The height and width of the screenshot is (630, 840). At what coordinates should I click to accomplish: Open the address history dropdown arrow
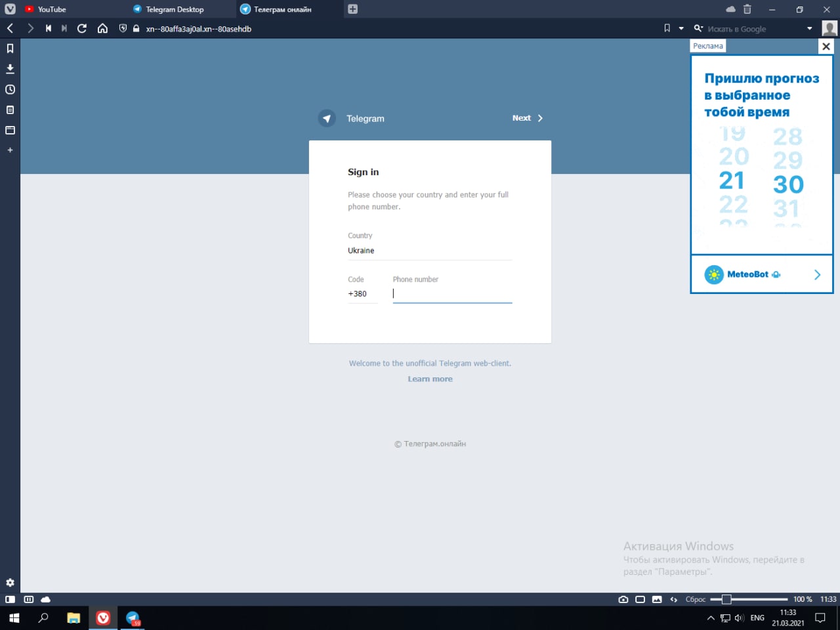(x=681, y=28)
